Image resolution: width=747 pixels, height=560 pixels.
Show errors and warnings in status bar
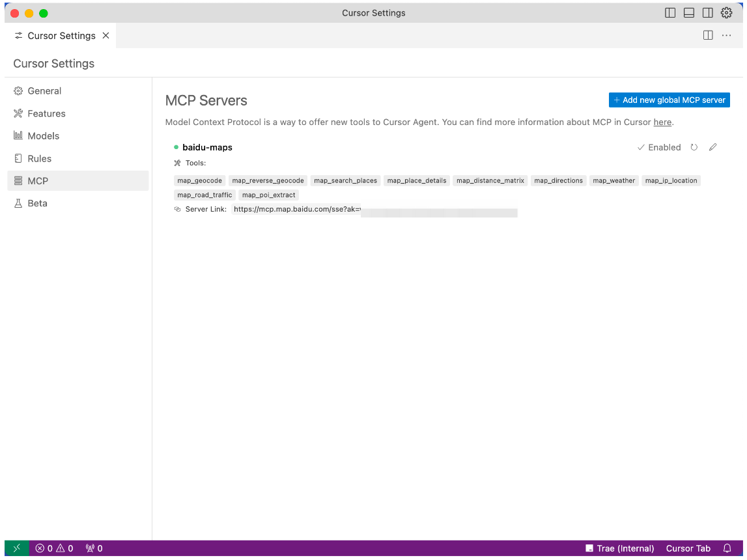55,548
